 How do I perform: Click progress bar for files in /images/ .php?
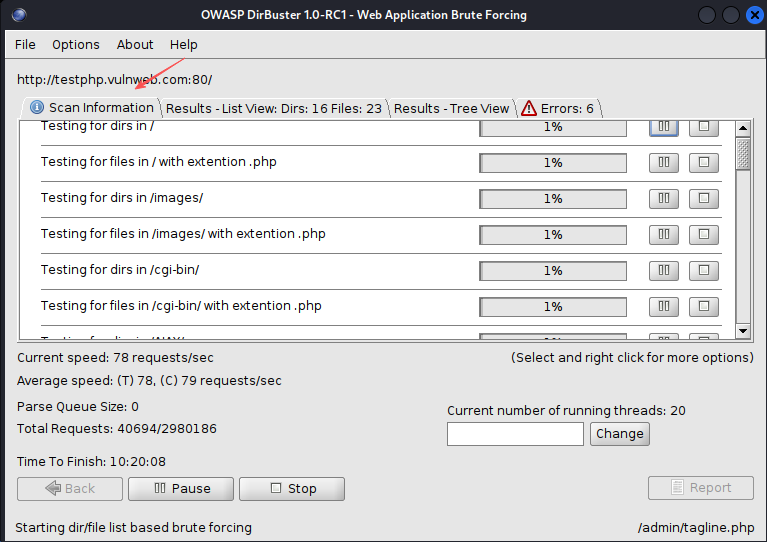tap(553, 235)
